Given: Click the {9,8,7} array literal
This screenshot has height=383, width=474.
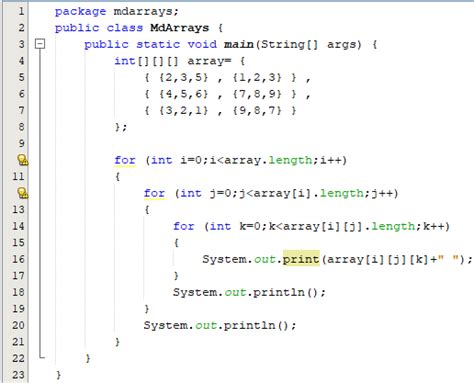Looking at the screenshot, I should tap(257, 110).
